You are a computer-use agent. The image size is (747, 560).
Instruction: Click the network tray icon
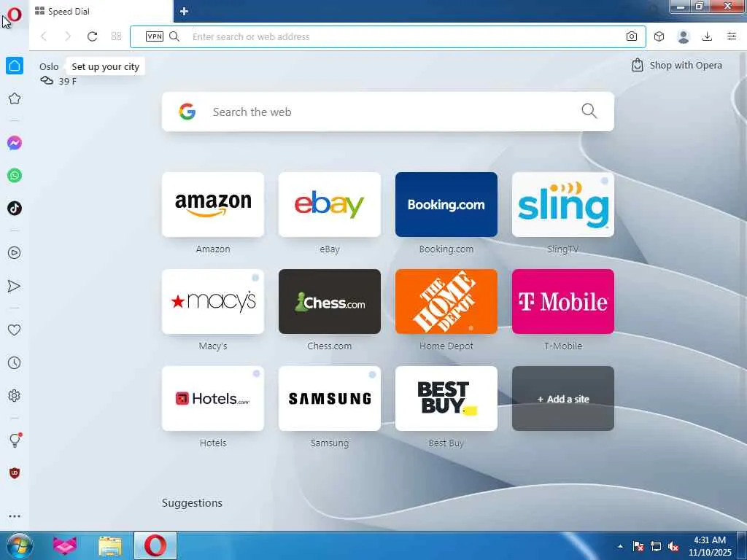pos(656,546)
